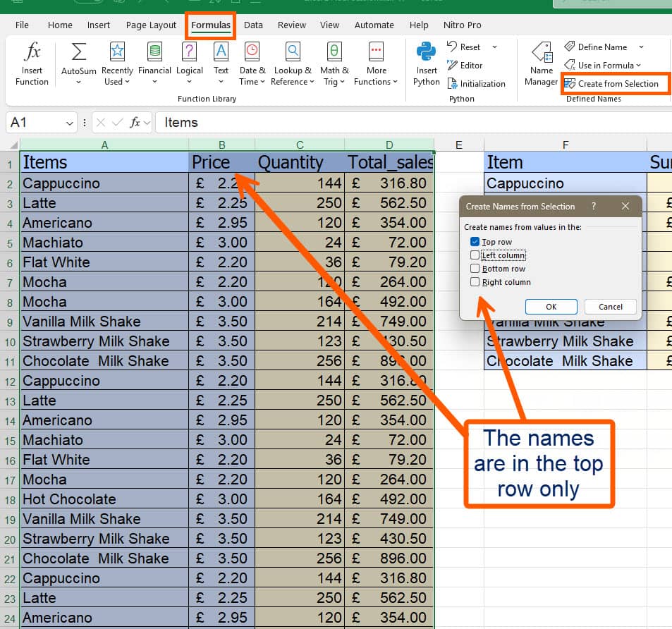Open Lookup & Reference functions
Screen dimensions: 672x629
pos(293,63)
